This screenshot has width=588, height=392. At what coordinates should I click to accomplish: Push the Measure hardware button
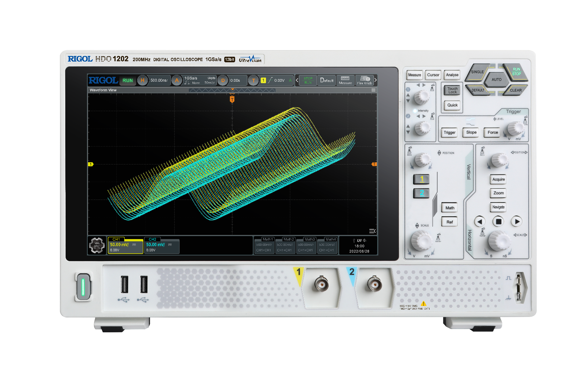(414, 75)
